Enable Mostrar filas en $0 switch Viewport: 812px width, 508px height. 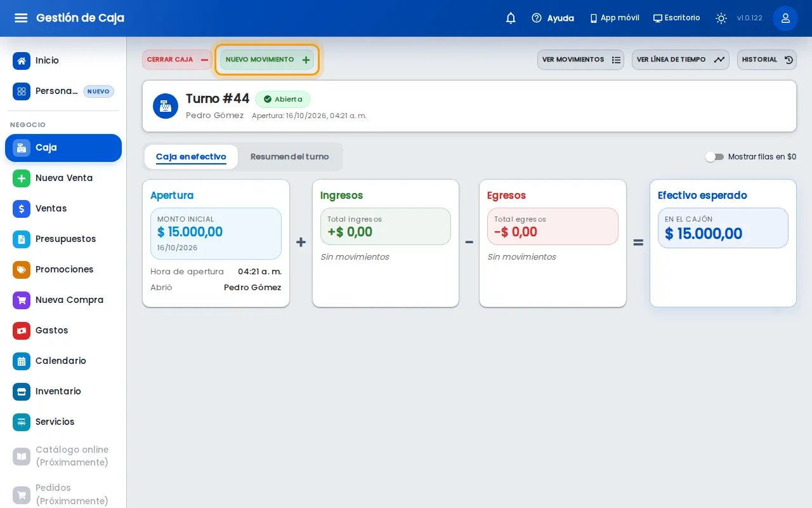(x=714, y=157)
